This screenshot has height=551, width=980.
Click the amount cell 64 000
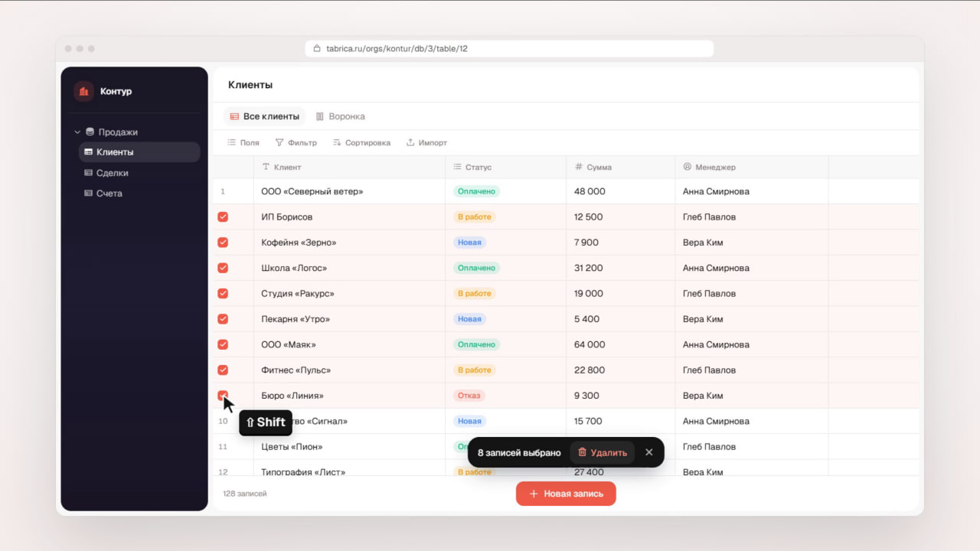(x=621, y=344)
